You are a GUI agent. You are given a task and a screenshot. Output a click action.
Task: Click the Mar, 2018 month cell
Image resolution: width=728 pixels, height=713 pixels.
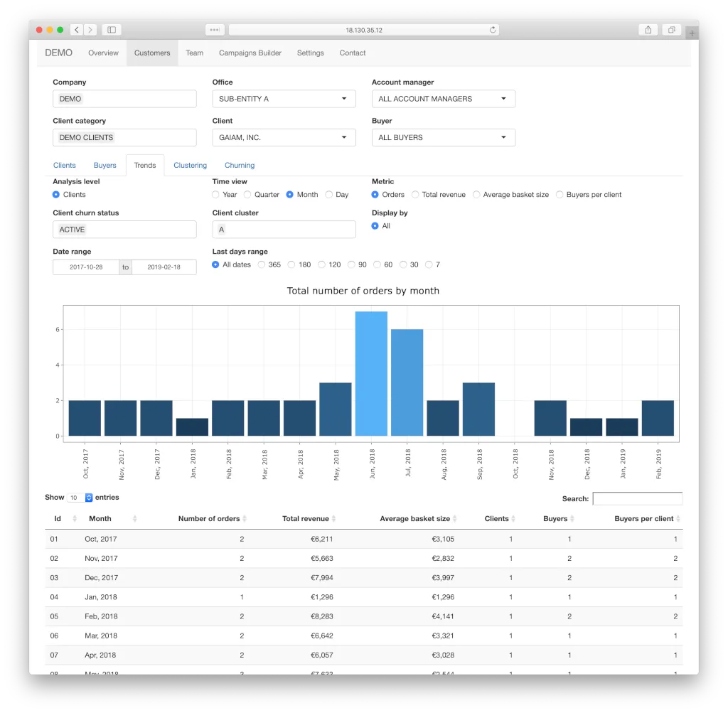pyautogui.click(x=101, y=636)
